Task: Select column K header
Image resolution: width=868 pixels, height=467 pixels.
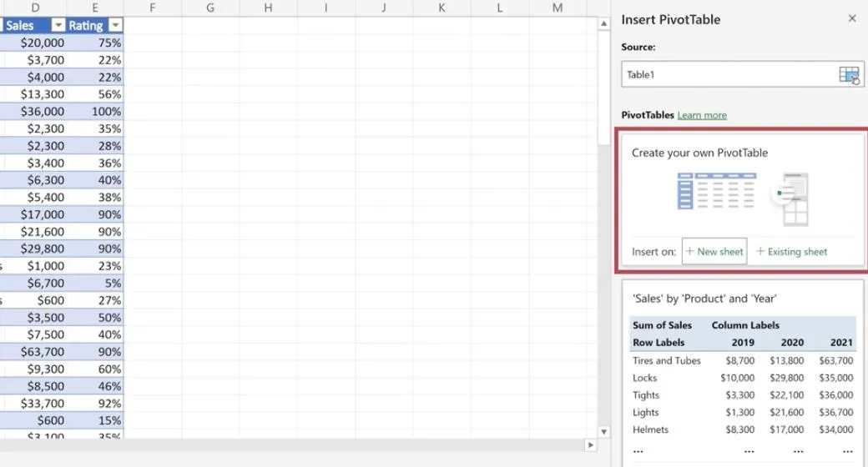Action: pyautogui.click(x=442, y=8)
